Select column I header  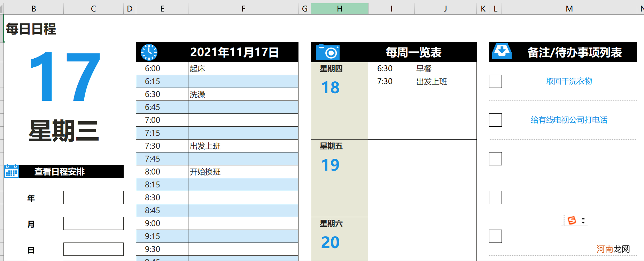[391, 9]
